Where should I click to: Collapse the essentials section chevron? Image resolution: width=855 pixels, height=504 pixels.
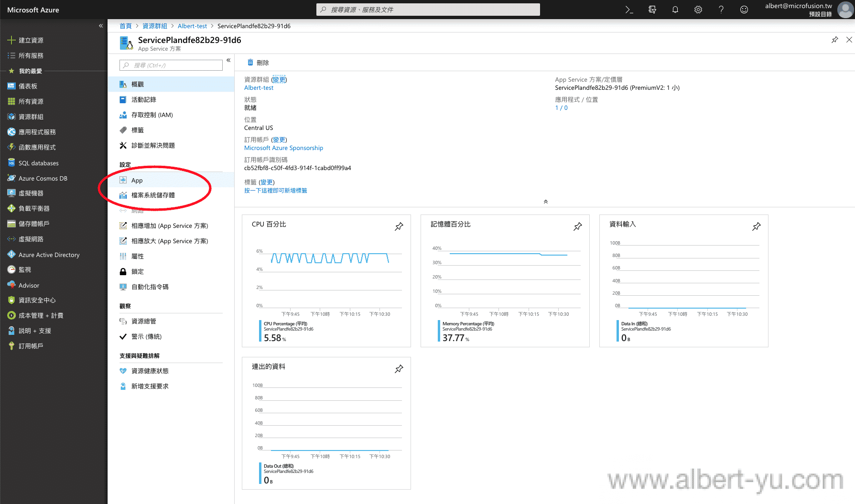point(545,202)
